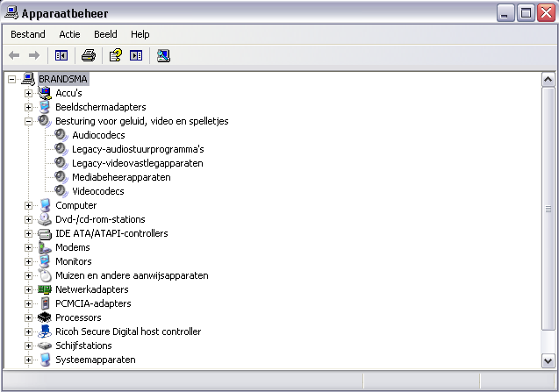Viewport: 559px width, 392px height.
Task: Expand the Dvd-/cd-rom-stations node
Action: (x=28, y=219)
